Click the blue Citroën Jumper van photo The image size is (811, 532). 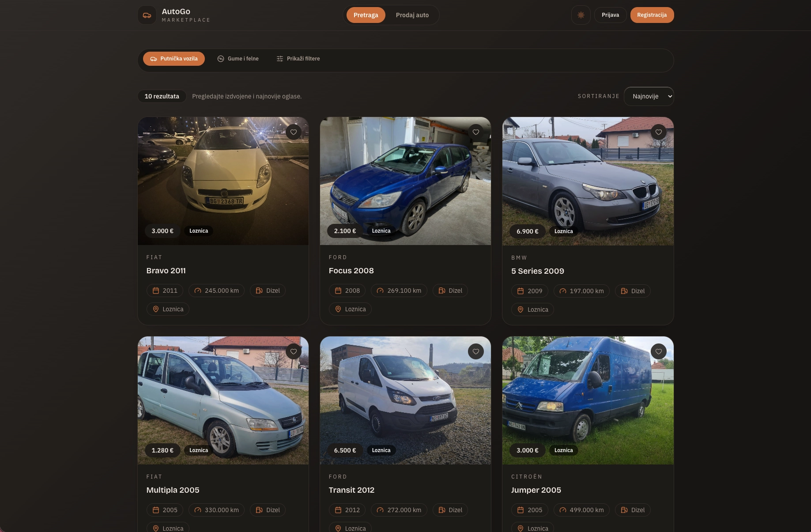click(x=588, y=400)
